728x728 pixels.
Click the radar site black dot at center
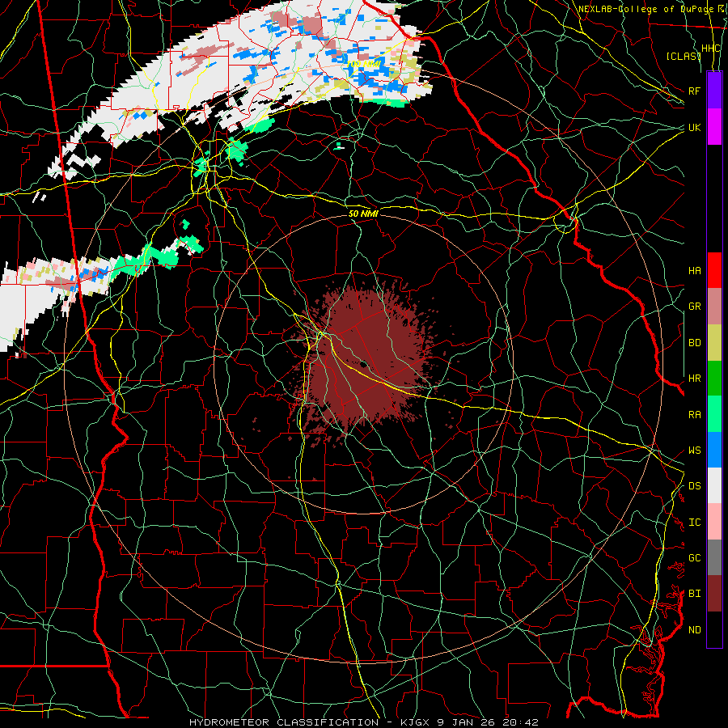coord(364,364)
